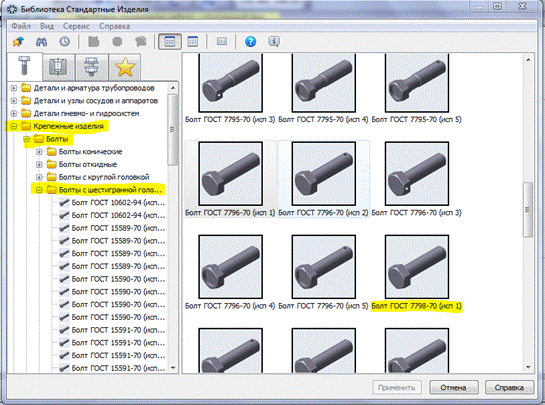Open the star favorites tab
Screen dimensions: 545x405
coord(125,67)
